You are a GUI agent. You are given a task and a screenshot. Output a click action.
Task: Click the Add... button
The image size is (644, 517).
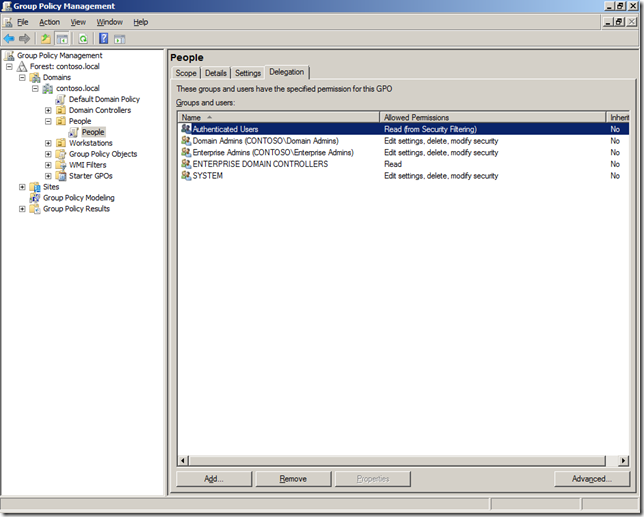213,479
